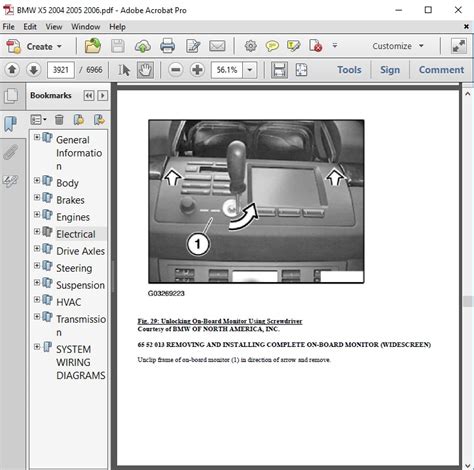Show the Page Thumbnails panel

click(11, 96)
